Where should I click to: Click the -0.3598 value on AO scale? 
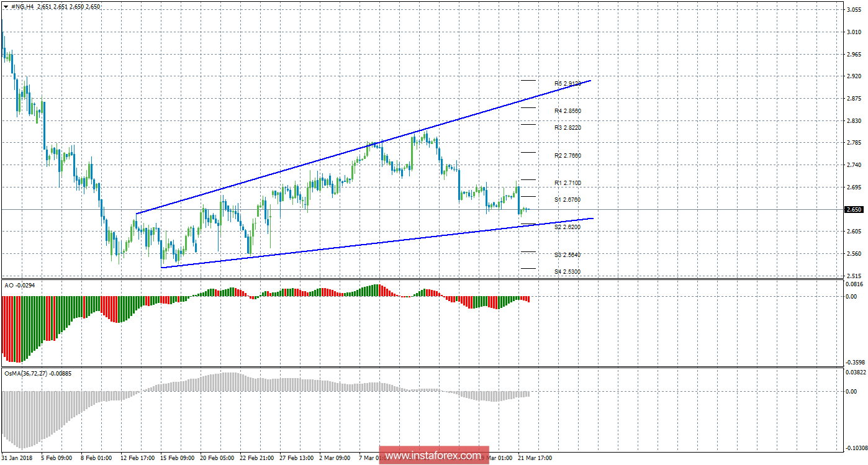point(855,362)
